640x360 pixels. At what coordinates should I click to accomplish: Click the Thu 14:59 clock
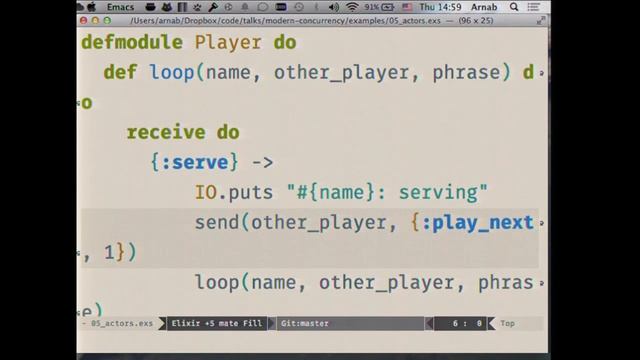pos(440,7)
